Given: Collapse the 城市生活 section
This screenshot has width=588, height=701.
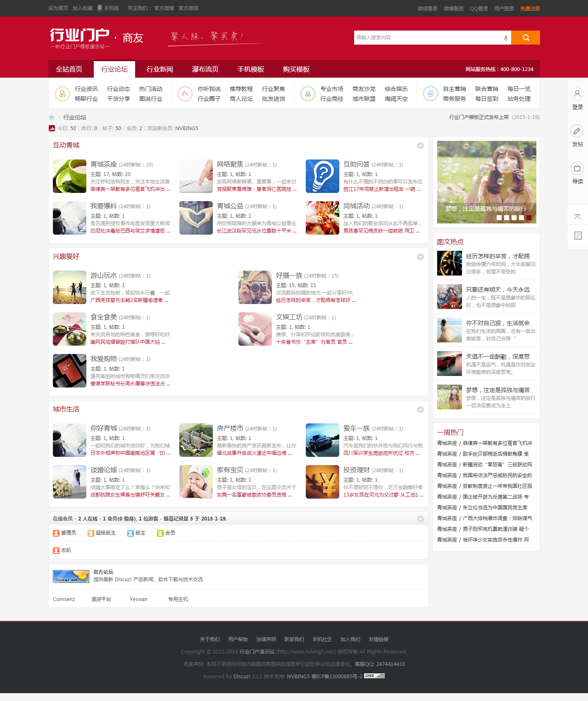Looking at the screenshot, I should [420, 409].
